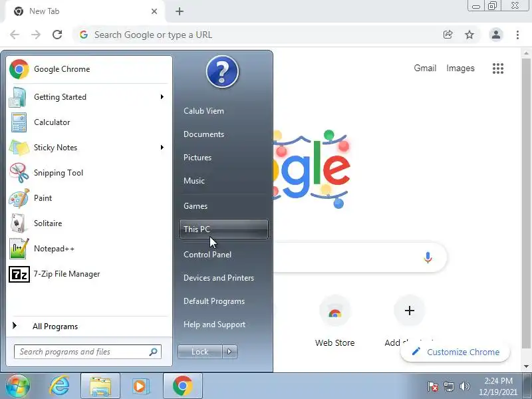Bookmark this tab with the star
This screenshot has width=532, height=399.
click(469, 35)
